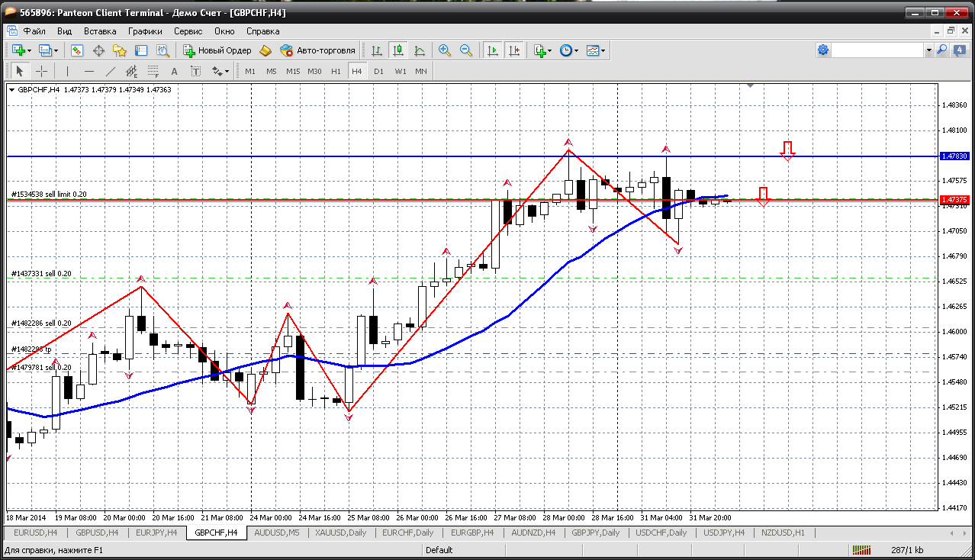Screen dimensions: 975x560
Task: Toggle the Авто-торговля button
Action: (x=318, y=50)
